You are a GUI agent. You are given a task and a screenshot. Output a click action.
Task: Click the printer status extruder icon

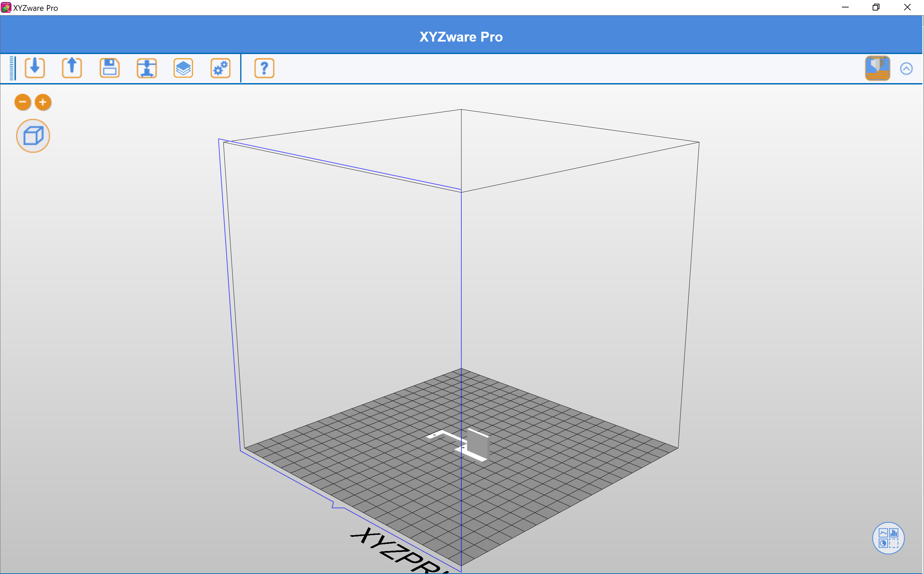pos(877,68)
